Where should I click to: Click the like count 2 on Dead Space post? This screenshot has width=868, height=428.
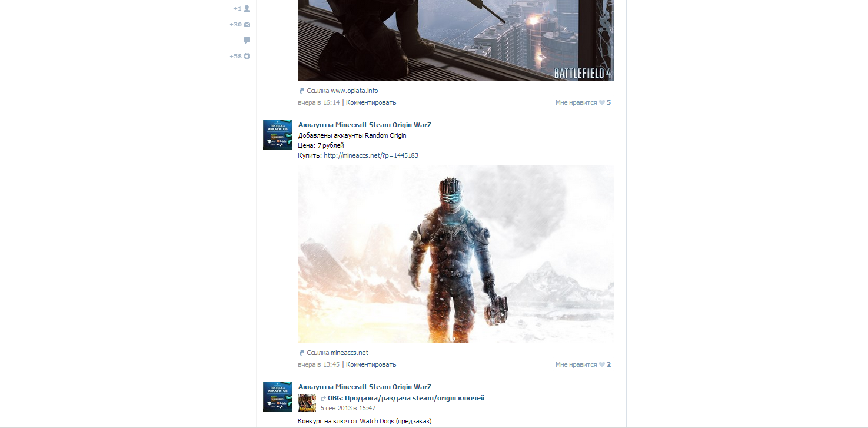[x=609, y=364]
